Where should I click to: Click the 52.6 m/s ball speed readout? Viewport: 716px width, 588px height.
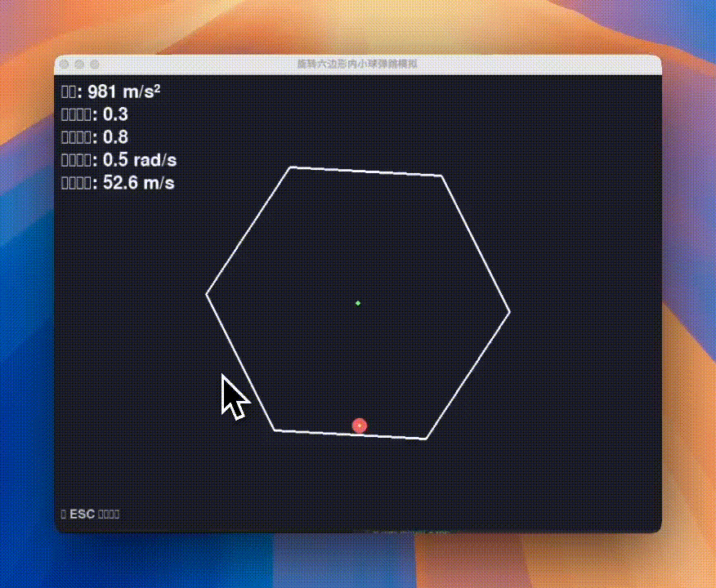(118, 183)
